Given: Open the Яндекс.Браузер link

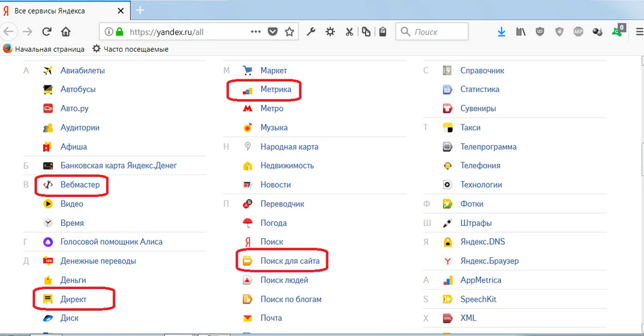Looking at the screenshot, I should 490,261.
